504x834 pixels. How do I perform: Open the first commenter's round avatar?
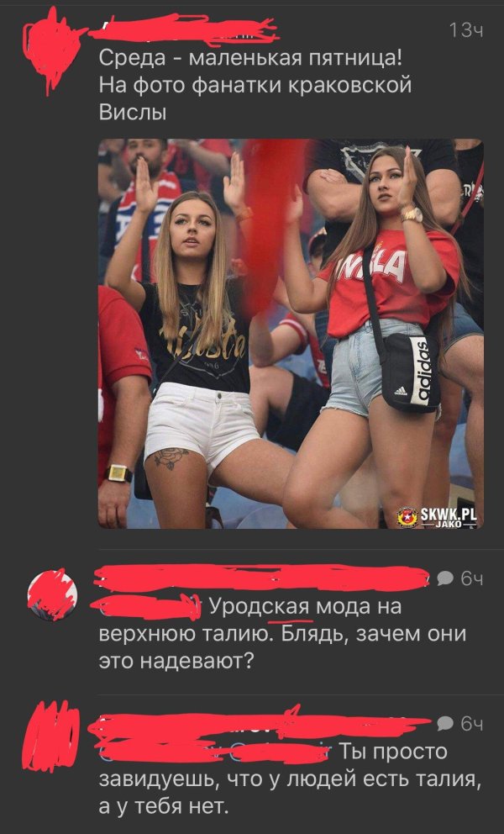52,594
